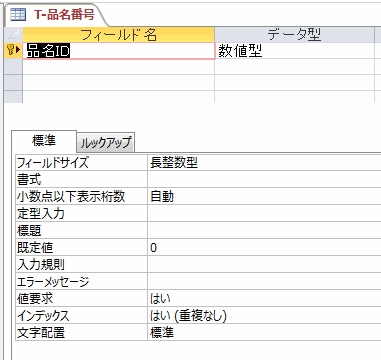
Task: Click the select-all corner box left of フィールド名
Action: pos(13,35)
